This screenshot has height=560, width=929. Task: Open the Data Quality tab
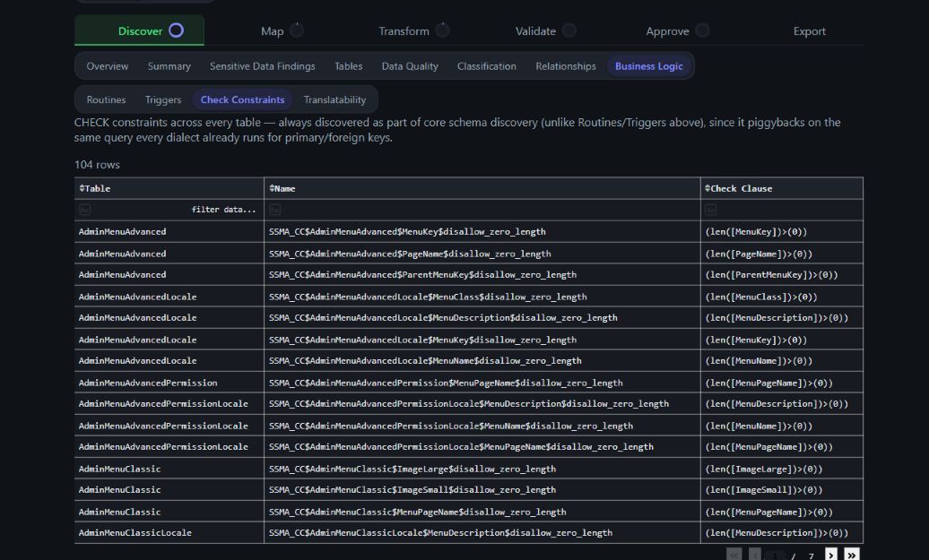point(410,66)
